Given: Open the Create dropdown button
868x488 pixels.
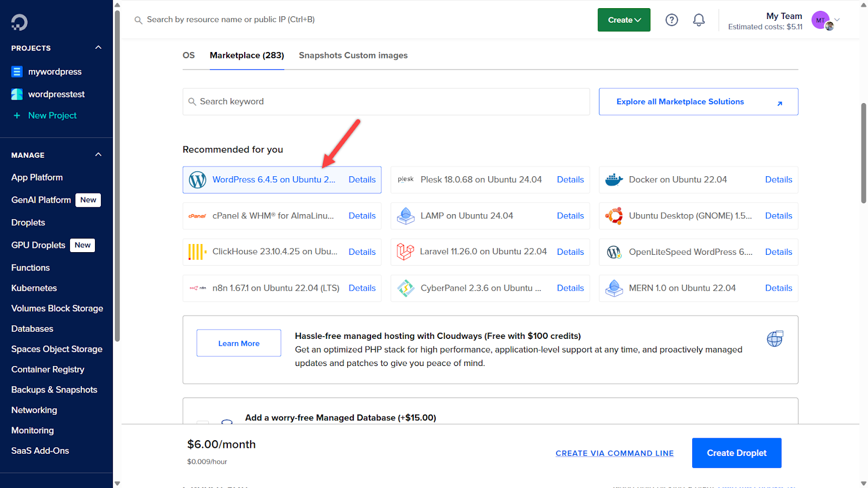Looking at the screenshot, I should coord(624,20).
